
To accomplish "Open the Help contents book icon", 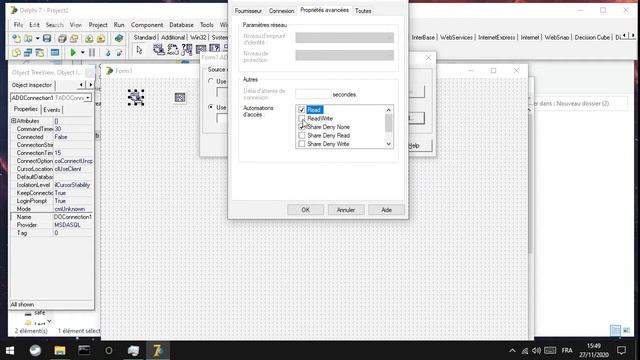I will (x=118, y=38).
